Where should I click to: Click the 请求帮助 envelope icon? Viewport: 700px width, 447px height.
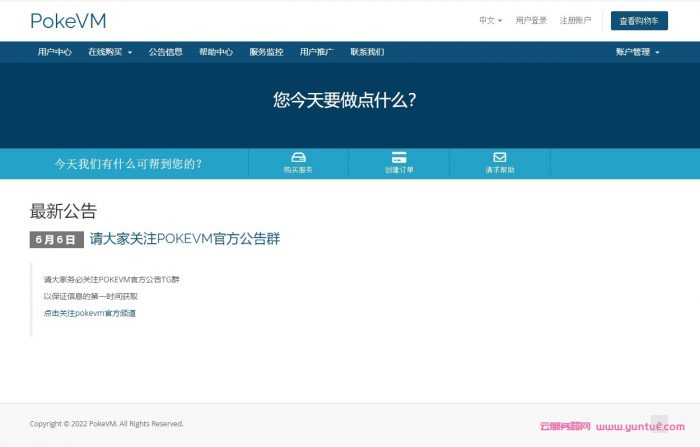pyautogui.click(x=500, y=158)
